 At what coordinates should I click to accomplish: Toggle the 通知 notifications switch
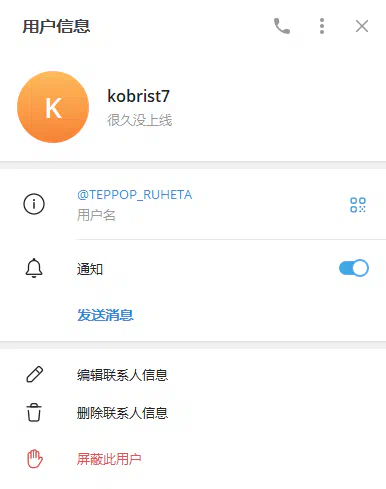[x=354, y=268]
